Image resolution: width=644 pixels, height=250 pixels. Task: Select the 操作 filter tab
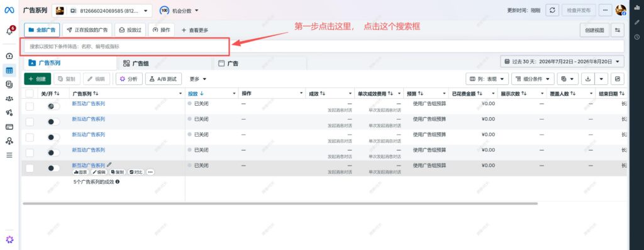(x=162, y=30)
